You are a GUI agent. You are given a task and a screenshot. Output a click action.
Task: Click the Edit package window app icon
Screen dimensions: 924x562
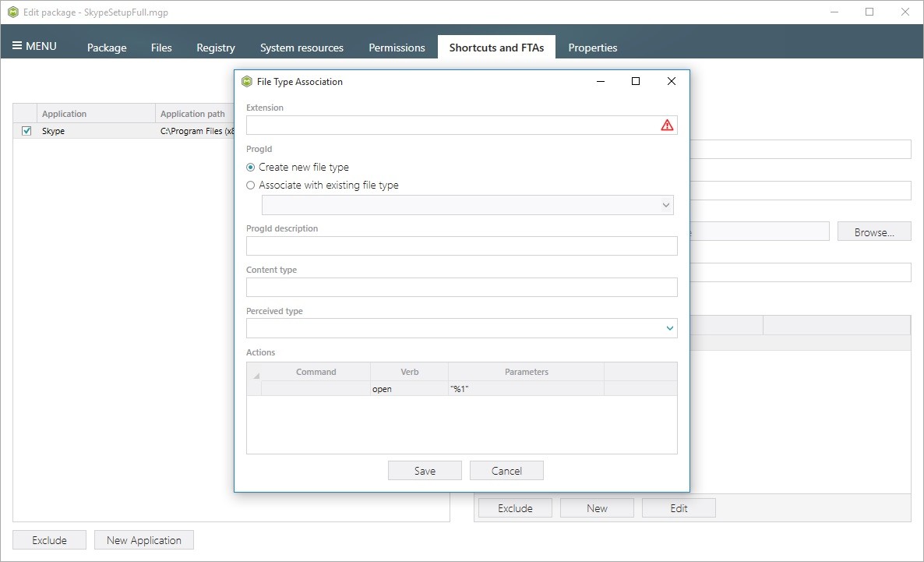pos(13,12)
